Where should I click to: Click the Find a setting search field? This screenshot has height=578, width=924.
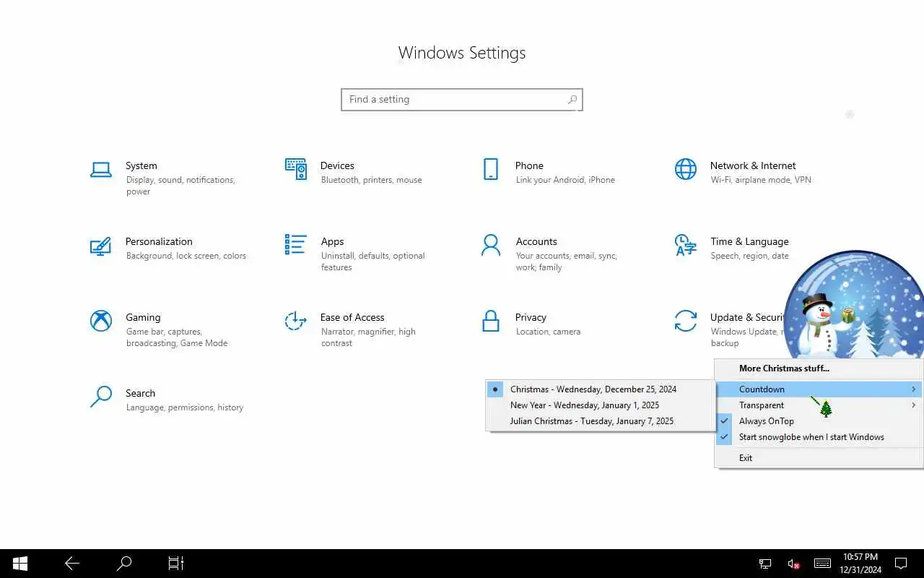pyautogui.click(x=462, y=100)
